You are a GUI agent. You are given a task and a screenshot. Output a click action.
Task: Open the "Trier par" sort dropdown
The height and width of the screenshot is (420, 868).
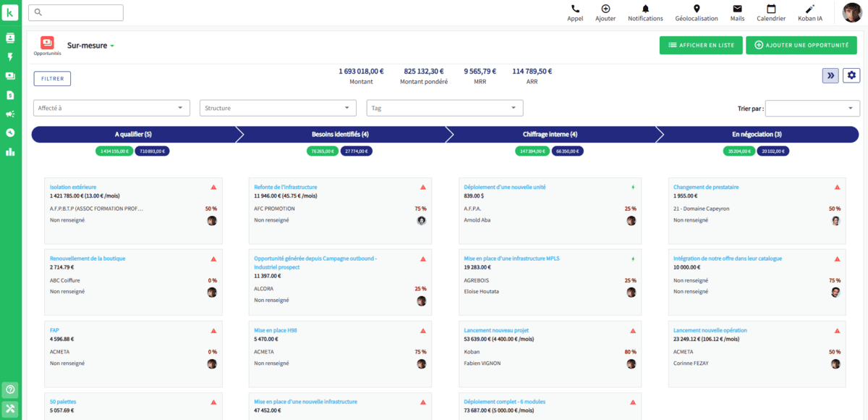point(812,108)
